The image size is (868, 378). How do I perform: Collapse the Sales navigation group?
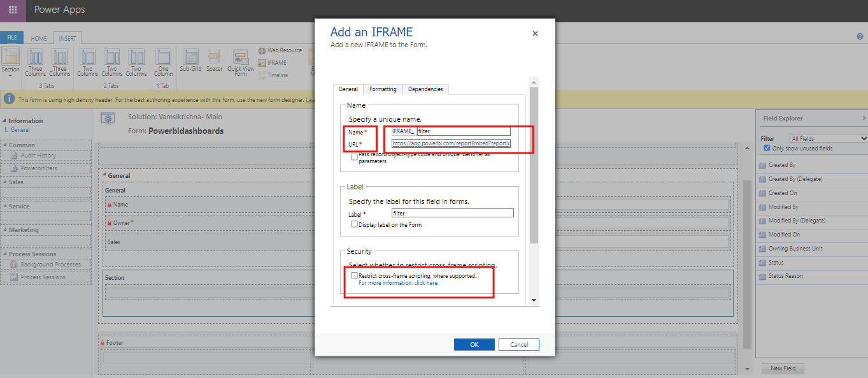(x=4, y=182)
